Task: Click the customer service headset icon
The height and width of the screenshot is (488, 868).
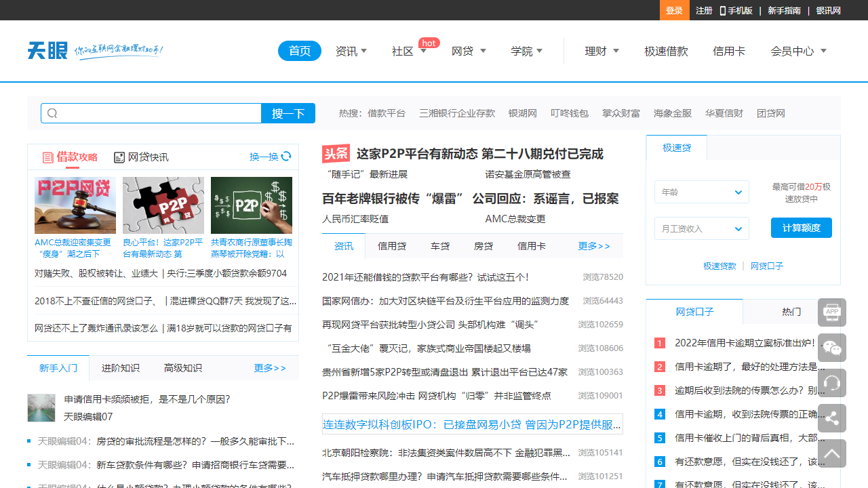Action: click(832, 383)
